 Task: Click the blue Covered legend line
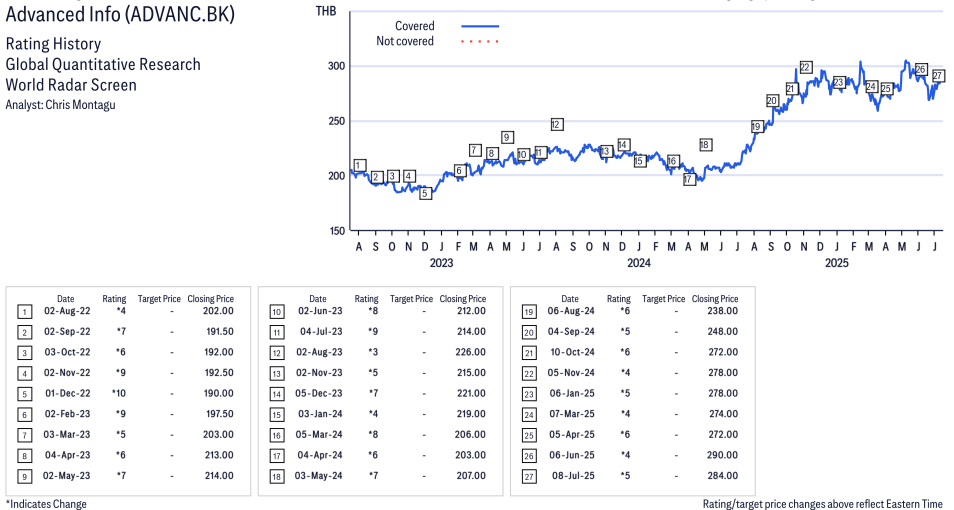(480, 26)
